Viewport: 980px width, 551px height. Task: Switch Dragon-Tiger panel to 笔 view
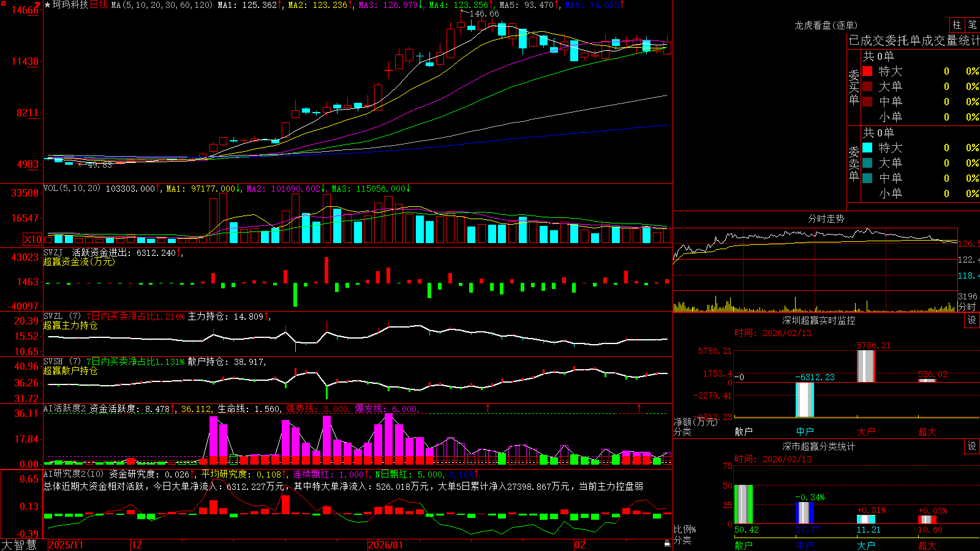[x=973, y=25]
